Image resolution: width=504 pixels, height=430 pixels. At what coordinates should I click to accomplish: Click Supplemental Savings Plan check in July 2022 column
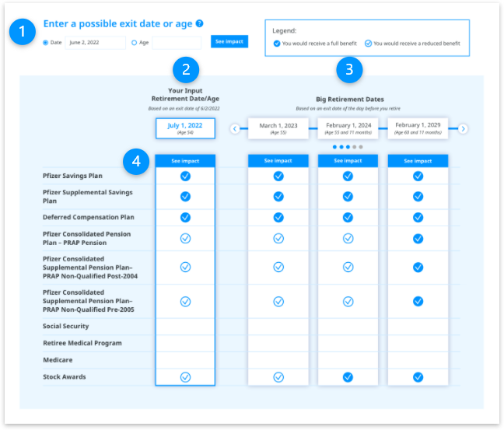(185, 197)
